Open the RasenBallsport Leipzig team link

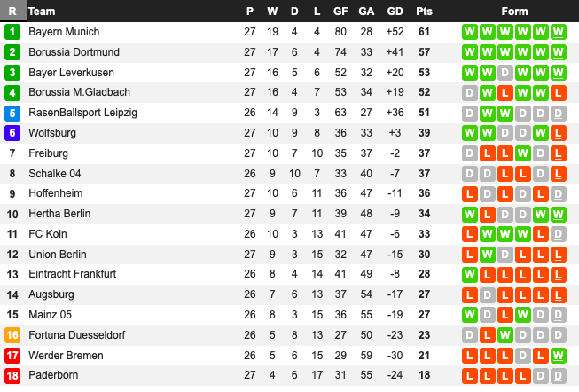[x=82, y=113]
